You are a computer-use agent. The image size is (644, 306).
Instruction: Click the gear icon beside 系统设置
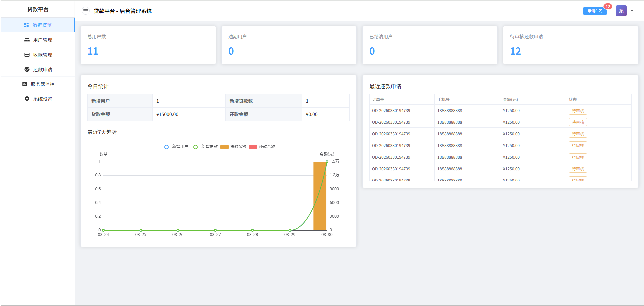[x=27, y=99]
